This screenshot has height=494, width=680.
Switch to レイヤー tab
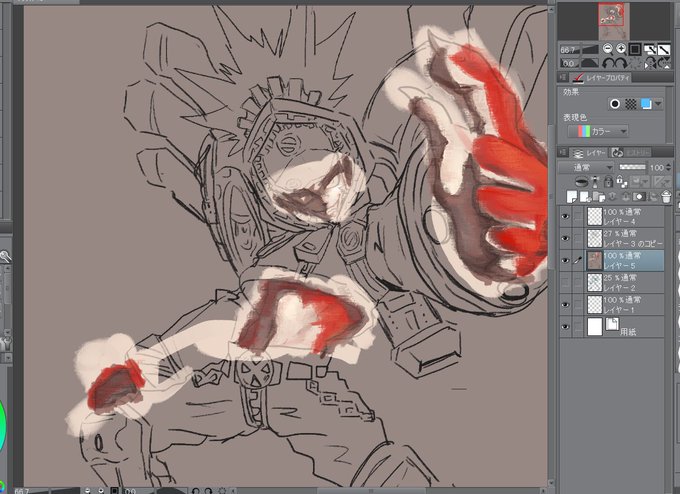[589, 153]
